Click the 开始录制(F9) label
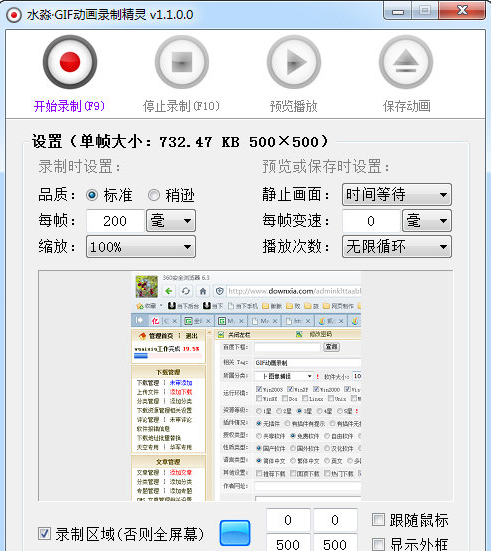Screen dimensions: 491x551 [x=69, y=106]
